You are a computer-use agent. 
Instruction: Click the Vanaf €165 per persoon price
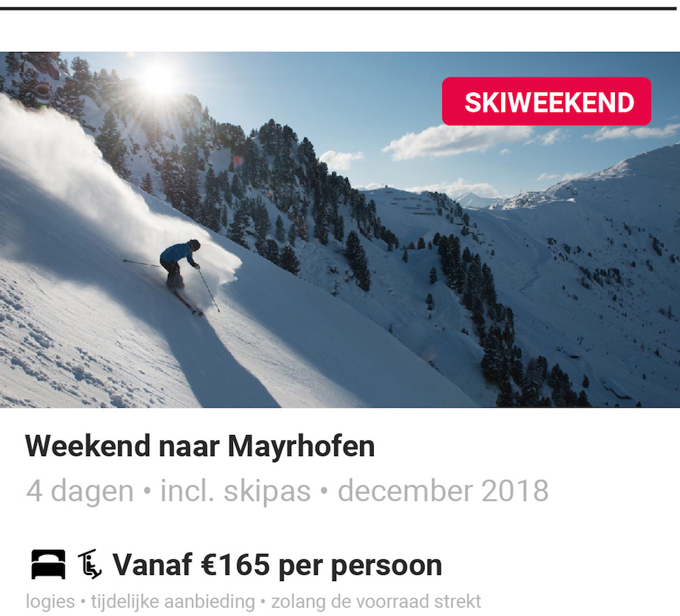pos(277,565)
